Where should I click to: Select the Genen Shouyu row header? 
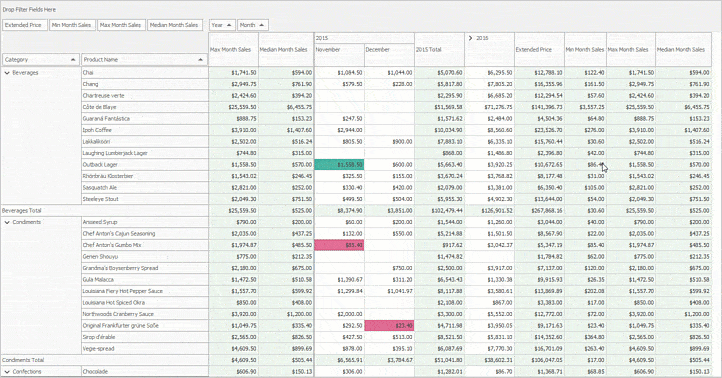tap(145, 257)
